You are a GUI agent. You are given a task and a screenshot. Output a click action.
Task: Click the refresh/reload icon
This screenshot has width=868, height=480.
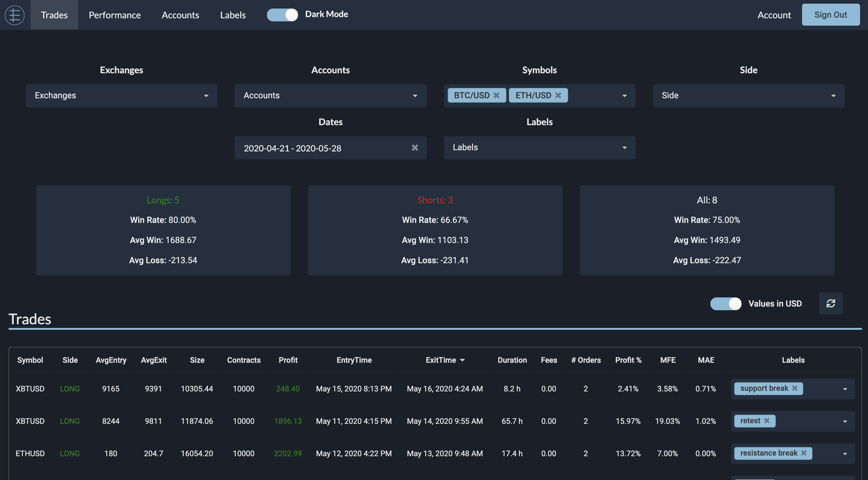click(x=831, y=303)
